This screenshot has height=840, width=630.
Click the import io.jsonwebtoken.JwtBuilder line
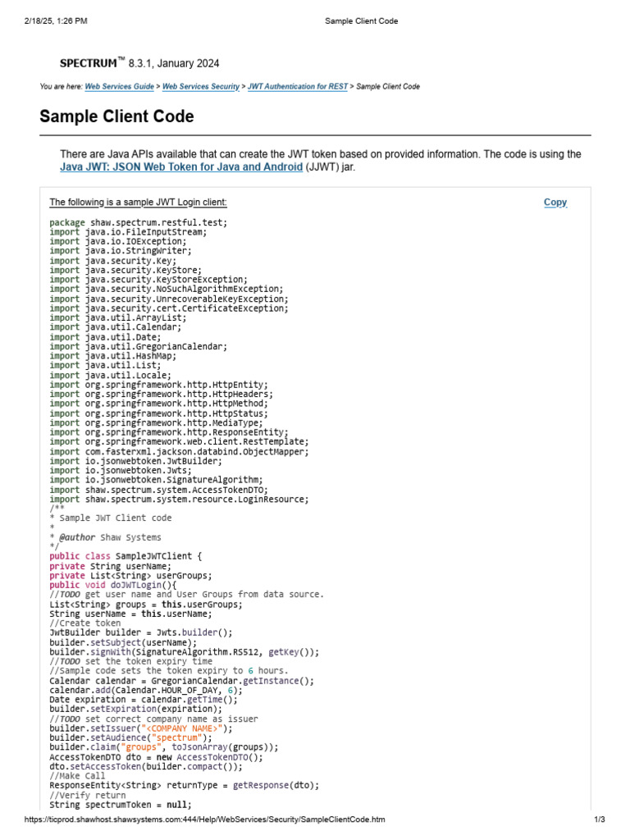click(135, 461)
